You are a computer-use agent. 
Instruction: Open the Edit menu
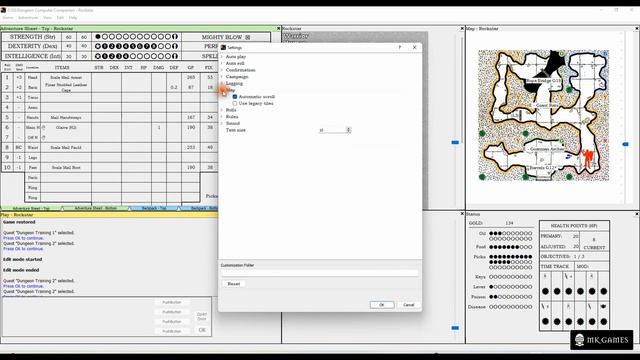(x=60, y=18)
